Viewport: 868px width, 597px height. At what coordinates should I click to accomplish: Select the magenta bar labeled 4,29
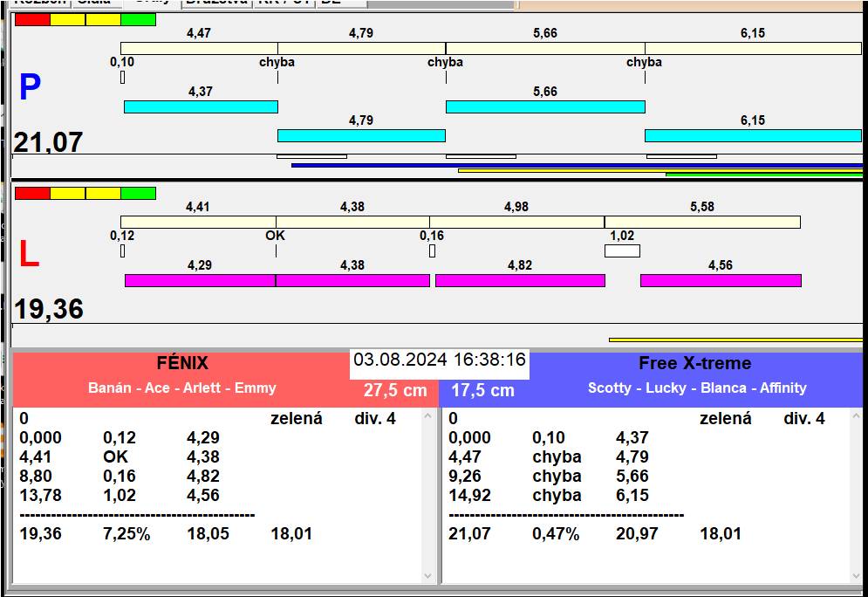pyautogui.click(x=201, y=280)
